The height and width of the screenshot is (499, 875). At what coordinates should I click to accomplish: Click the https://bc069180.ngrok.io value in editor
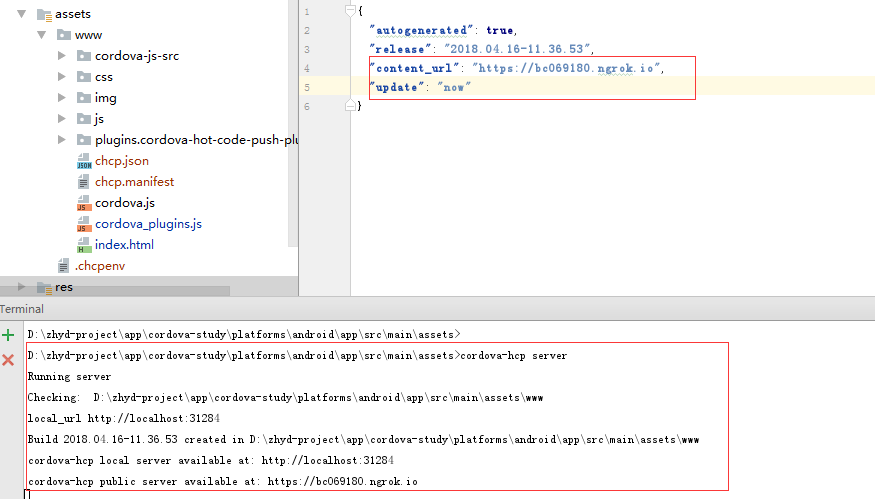(566, 68)
